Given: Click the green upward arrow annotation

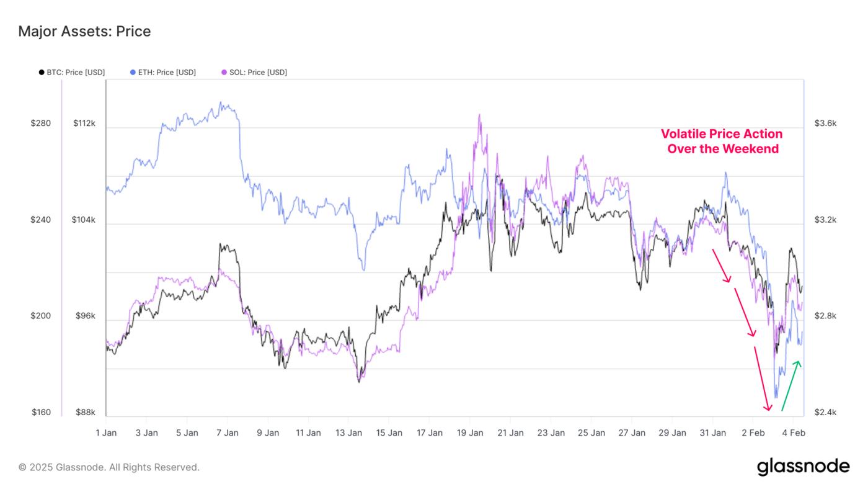Looking at the screenshot, I should point(790,385).
